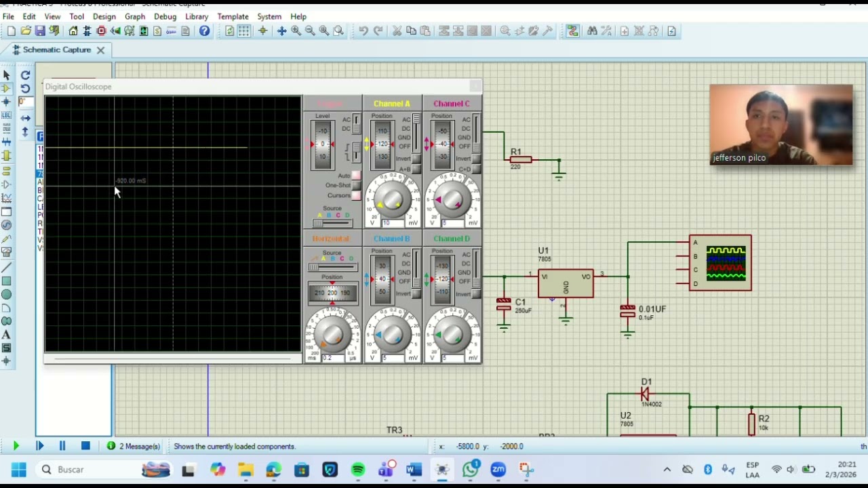The image size is (868, 488).
Task: Click the Cut scissors icon
Action: [397, 31]
